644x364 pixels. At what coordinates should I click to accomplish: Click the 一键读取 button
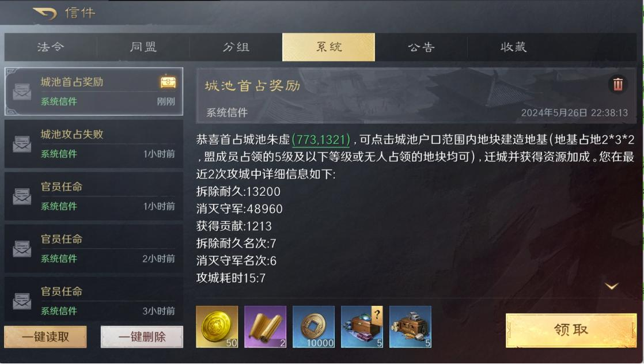pos(46,337)
